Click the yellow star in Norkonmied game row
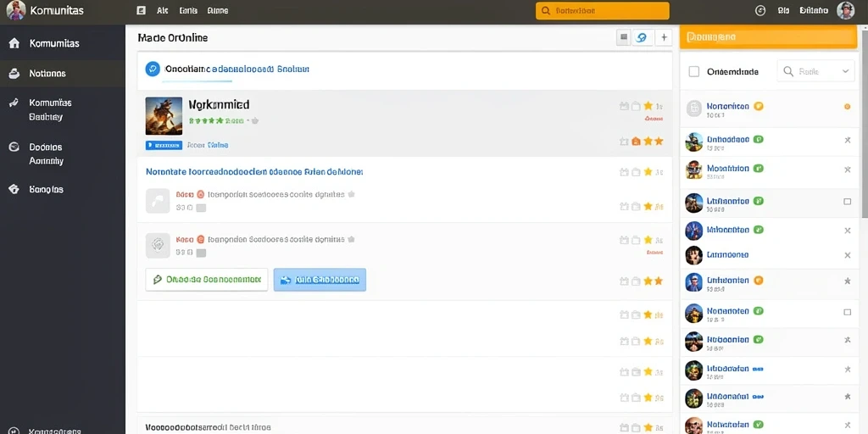Image resolution: width=868 pixels, height=434 pixels. tap(648, 106)
